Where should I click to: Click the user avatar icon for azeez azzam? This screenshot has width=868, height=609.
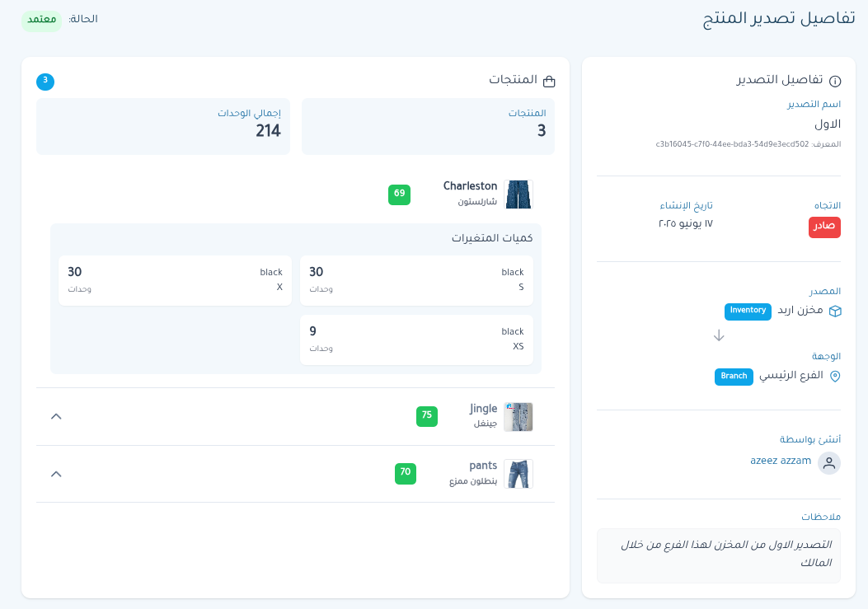(x=828, y=462)
